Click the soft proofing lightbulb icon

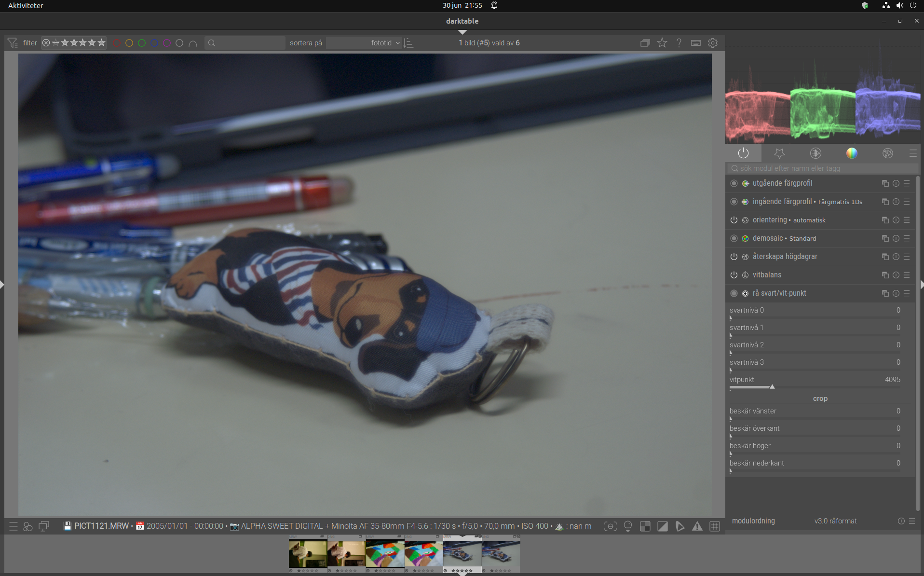627,526
